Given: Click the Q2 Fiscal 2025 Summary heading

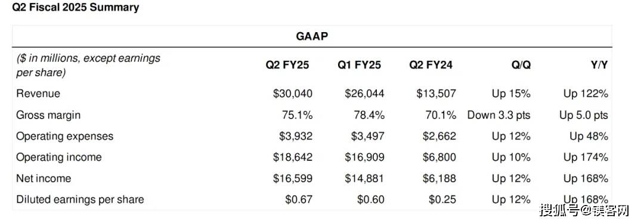Looking at the screenshot, I should (76, 7).
